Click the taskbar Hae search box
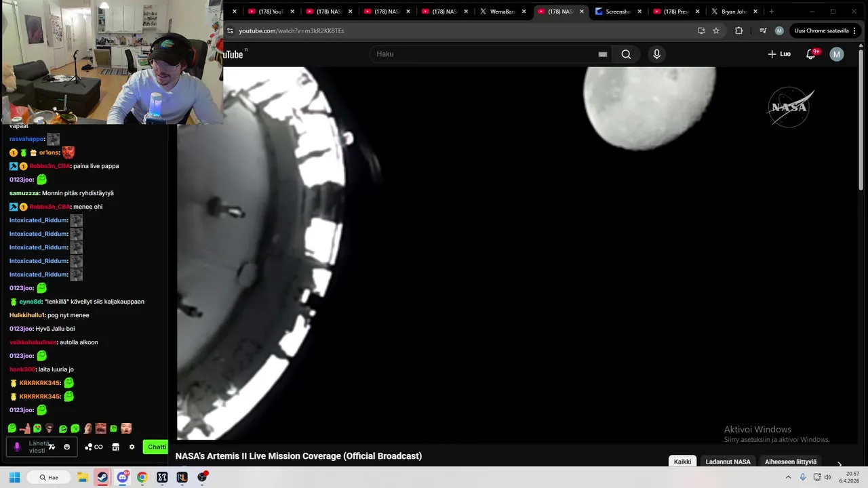The image size is (868, 488). click(49, 477)
